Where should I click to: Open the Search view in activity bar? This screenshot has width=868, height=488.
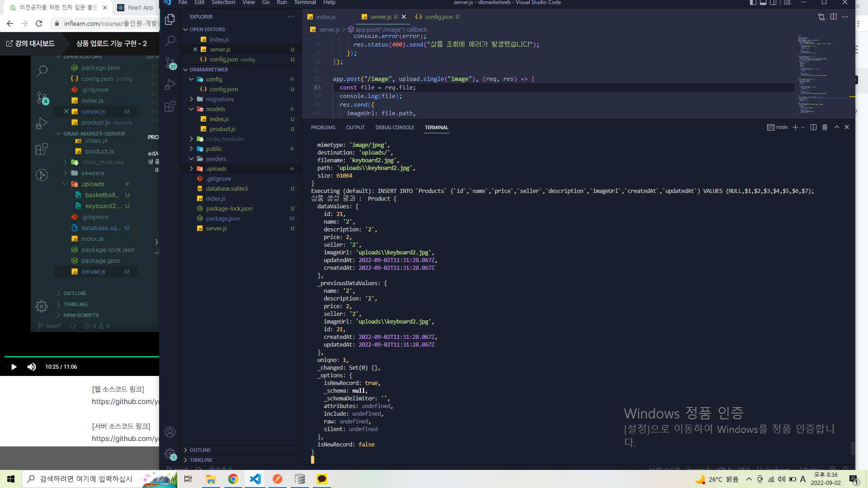pos(170,41)
